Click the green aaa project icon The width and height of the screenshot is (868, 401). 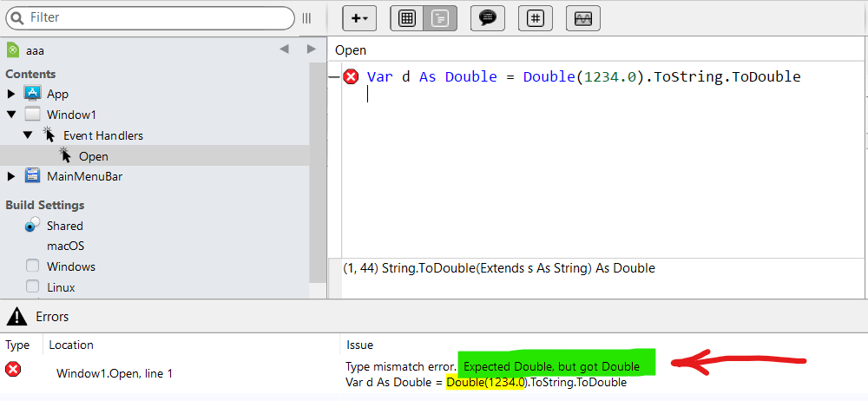[x=13, y=50]
